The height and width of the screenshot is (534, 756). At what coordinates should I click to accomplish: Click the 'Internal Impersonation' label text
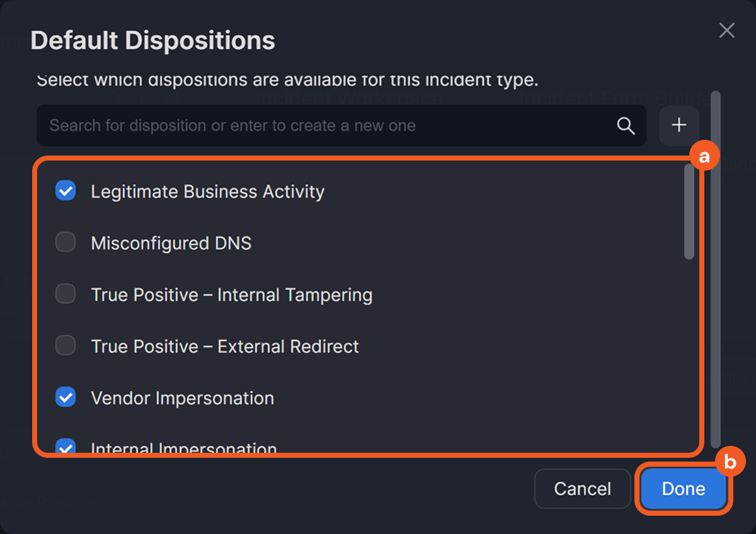tap(183, 448)
